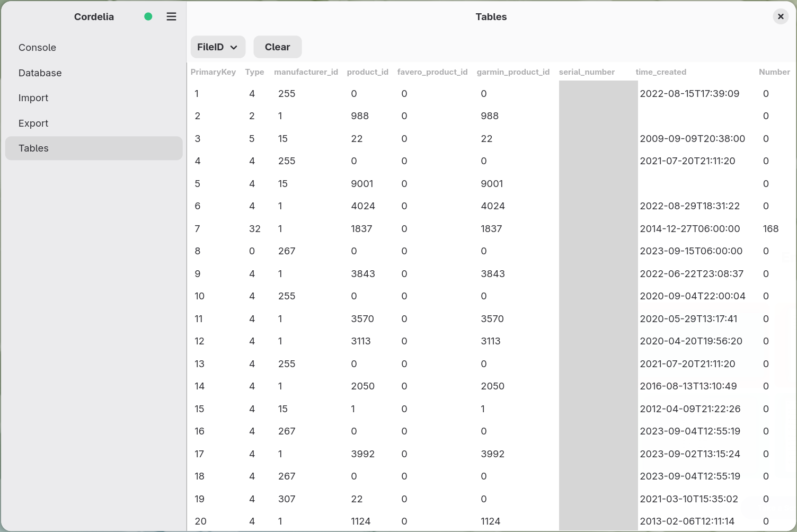The image size is (797, 532).
Task: Click product_id value 3992
Action: 362,454
